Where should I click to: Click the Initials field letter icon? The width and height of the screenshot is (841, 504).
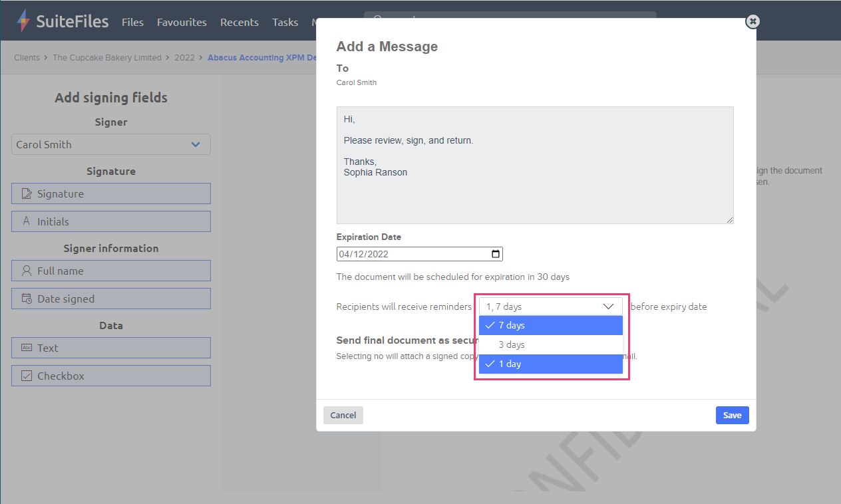click(x=27, y=222)
